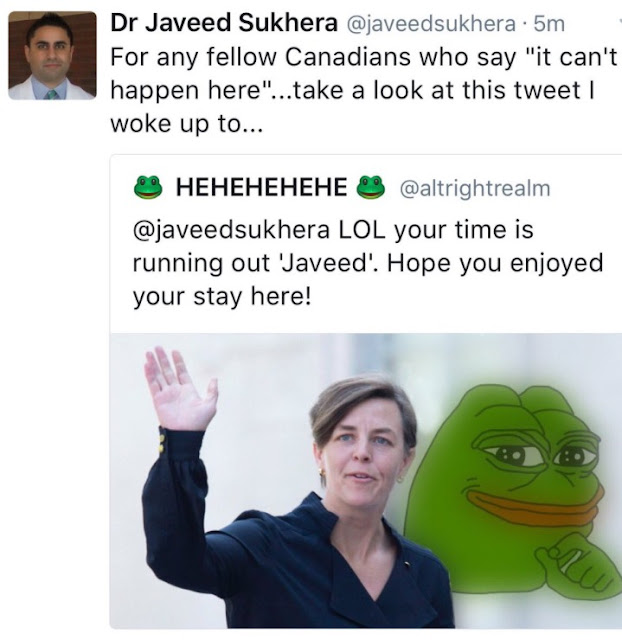
Task: Expand the tweet options caret at top right
Action: (x=620, y=23)
